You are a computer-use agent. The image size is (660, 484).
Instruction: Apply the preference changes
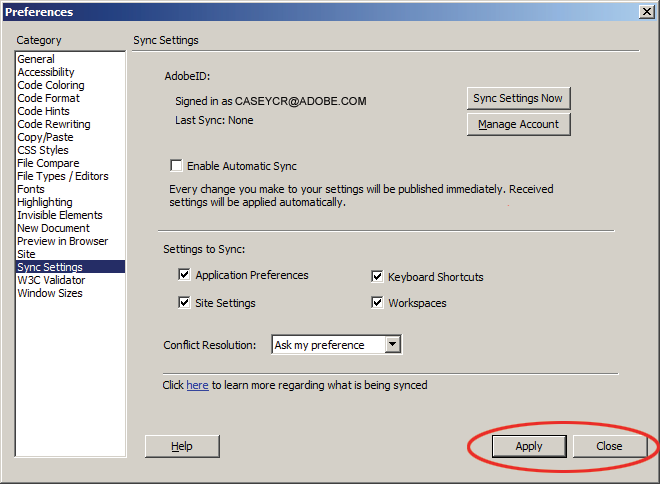click(x=529, y=446)
